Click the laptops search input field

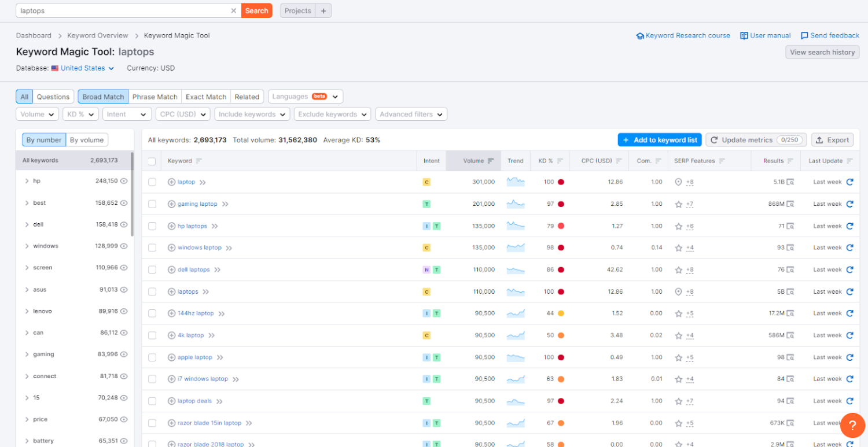122,10
